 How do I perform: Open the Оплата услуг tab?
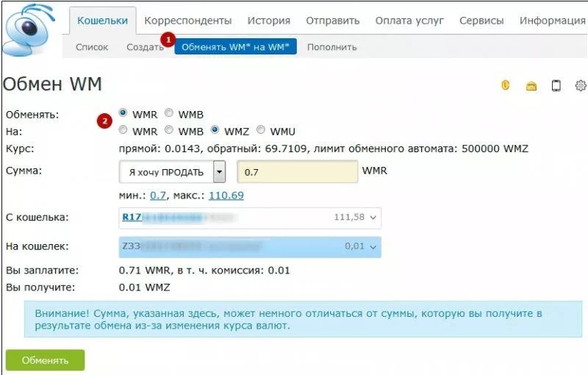[409, 21]
